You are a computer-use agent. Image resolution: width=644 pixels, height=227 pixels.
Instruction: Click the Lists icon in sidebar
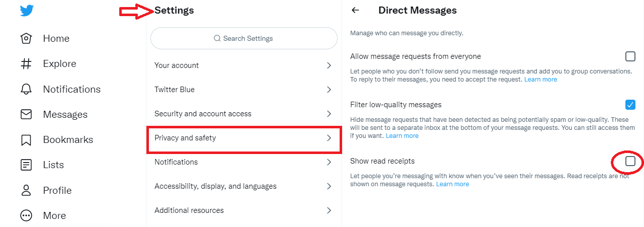click(x=26, y=165)
